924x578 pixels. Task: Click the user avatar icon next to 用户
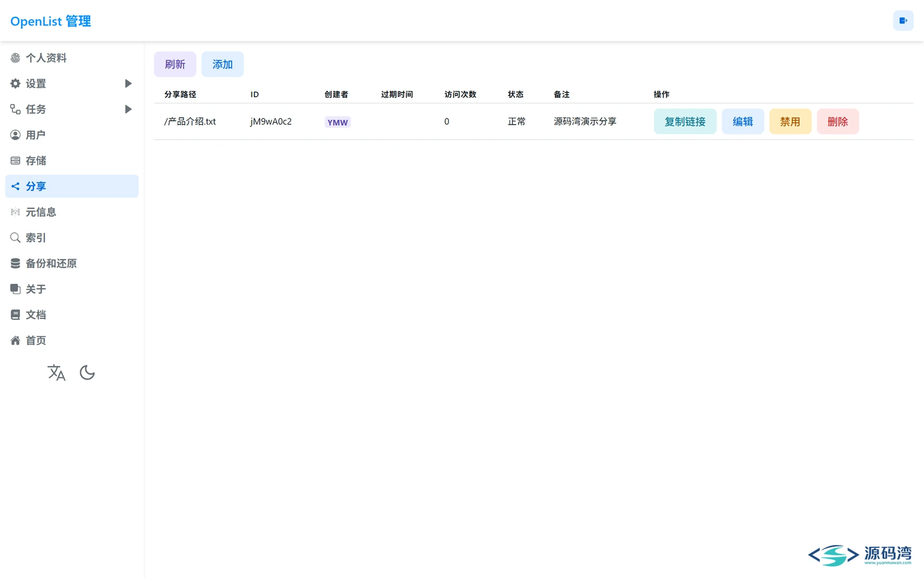[16, 135]
